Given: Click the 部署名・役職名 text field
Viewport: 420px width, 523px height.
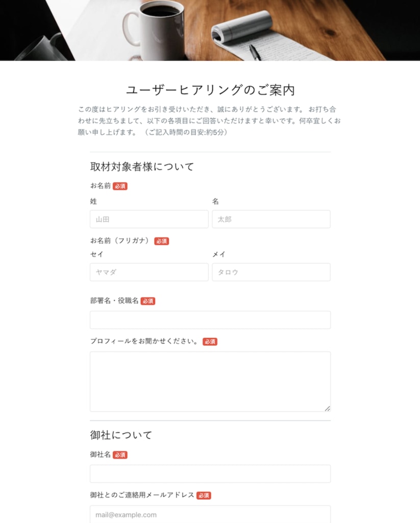Looking at the screenshot, I should tap(210, 320).
